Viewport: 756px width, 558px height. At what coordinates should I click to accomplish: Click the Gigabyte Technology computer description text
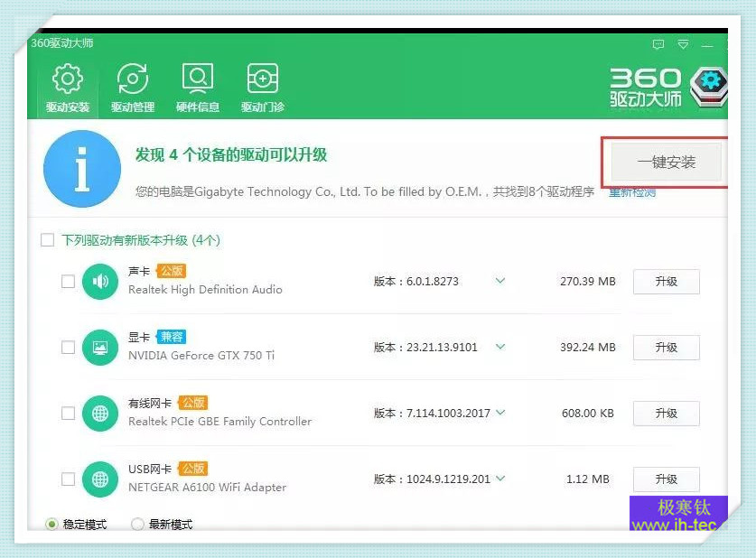click(x=365, y=191)
